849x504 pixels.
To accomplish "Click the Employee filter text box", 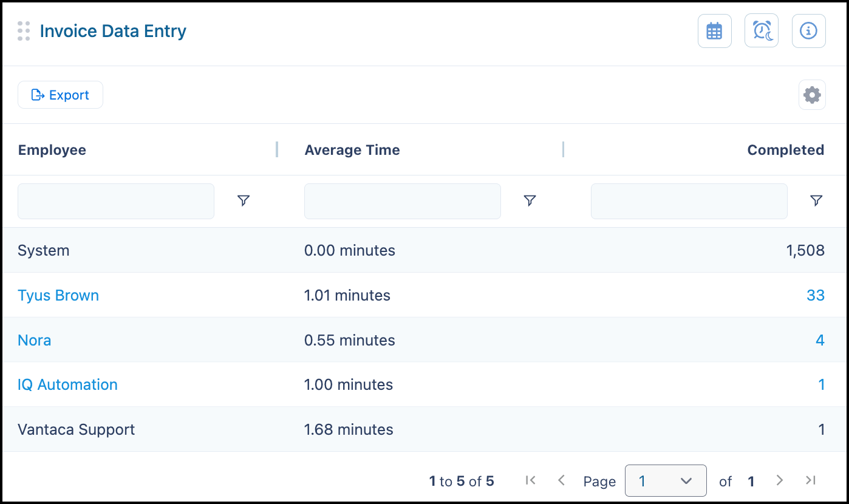I will [x=116, y=201].
